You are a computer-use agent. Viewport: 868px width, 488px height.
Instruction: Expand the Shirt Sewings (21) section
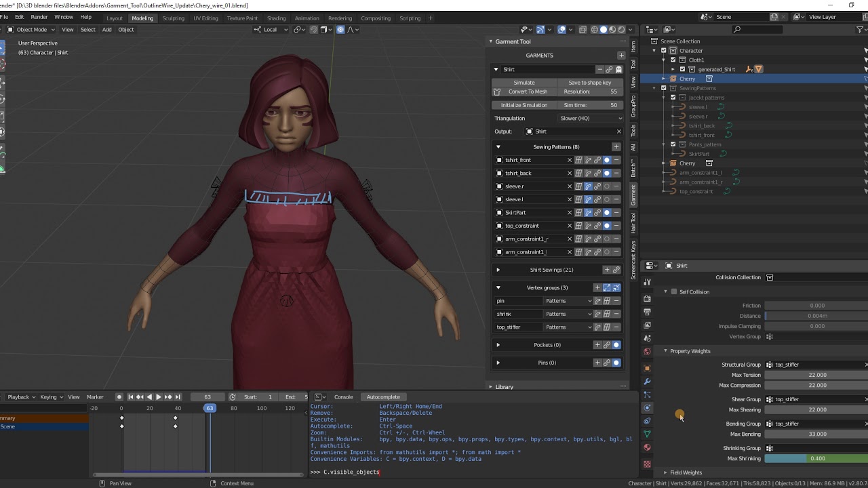click(x=498, y=270)
